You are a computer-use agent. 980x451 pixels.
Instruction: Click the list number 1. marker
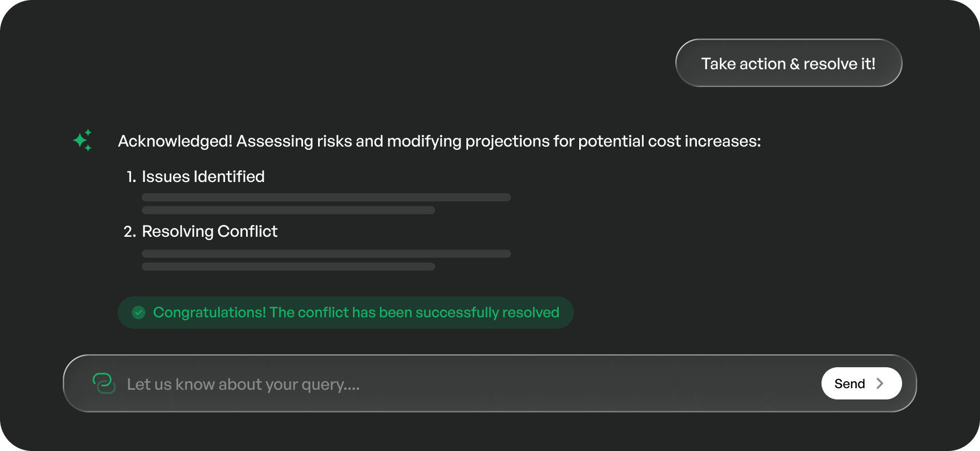coord(131,177)
